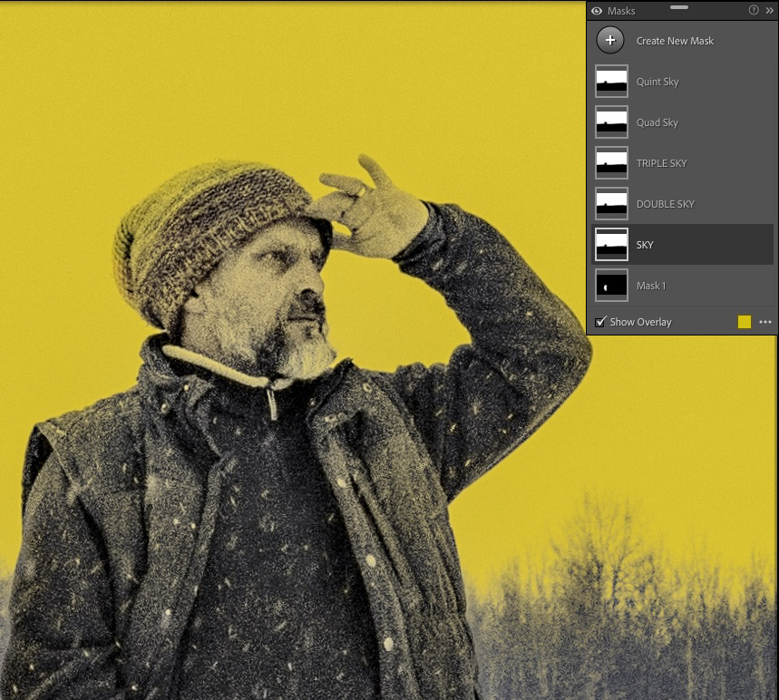Screen dimensions: 779x700
Task: Open the Masks panel help icon
Action: (x=754, y=10)
